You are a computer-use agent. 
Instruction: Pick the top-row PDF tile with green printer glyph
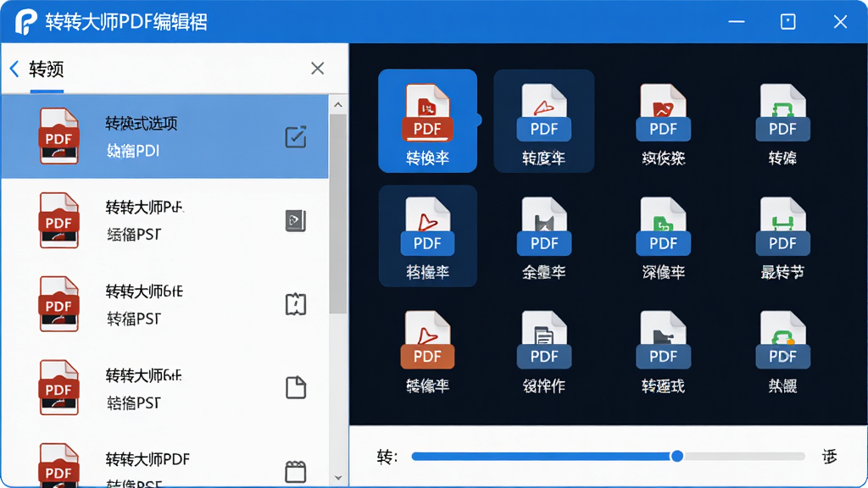(782, 125)
